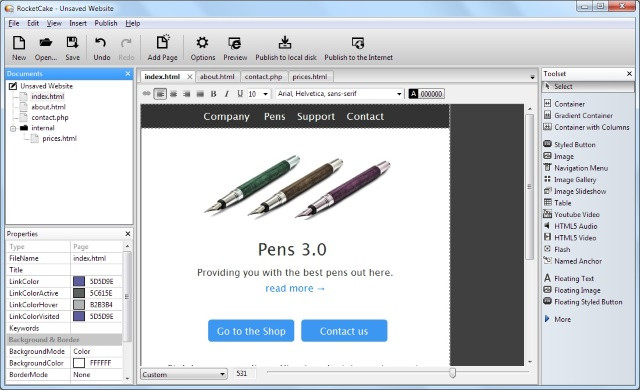Viewport: 640px width, 390px height.
Task: Preview the website in the browser
Action: pos(235,48)
